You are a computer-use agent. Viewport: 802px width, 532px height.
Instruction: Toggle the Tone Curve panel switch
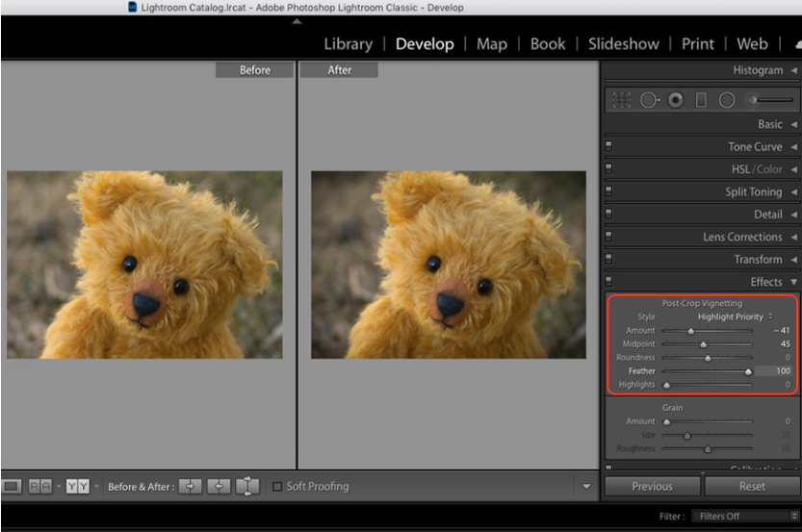pos(608,146)
